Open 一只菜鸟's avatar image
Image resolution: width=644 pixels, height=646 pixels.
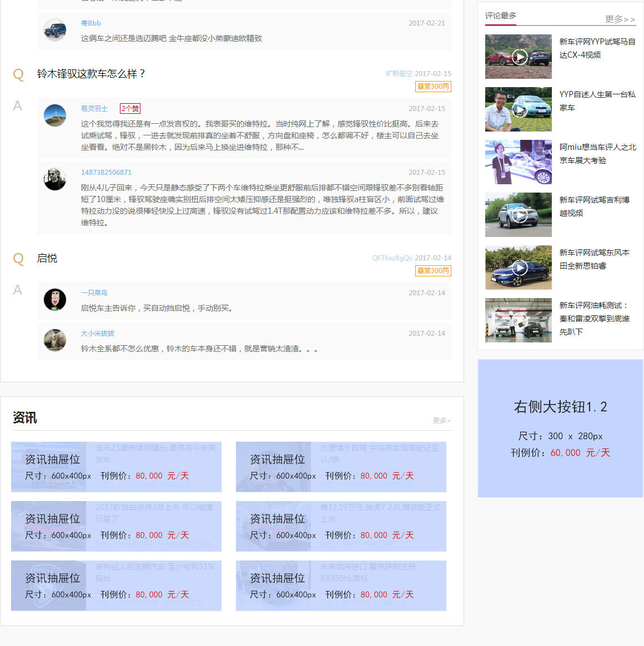pyautogui.click(x=55, y=300)
